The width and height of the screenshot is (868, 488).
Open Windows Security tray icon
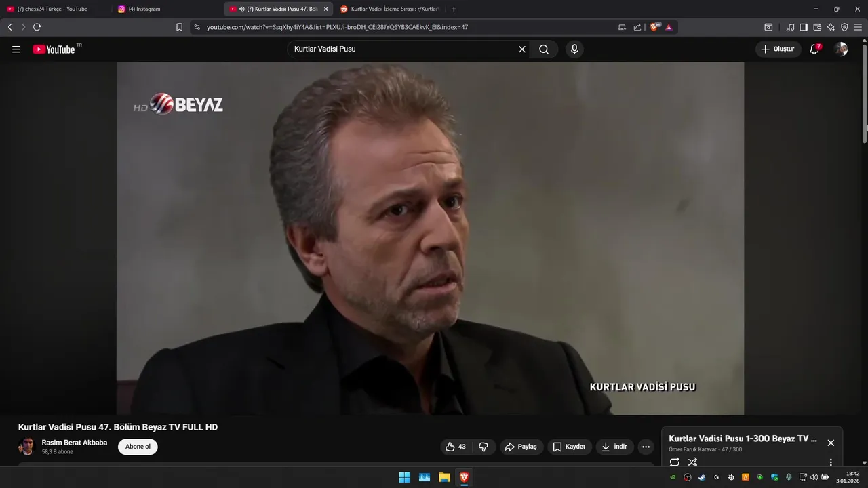(x=774, y=477)
